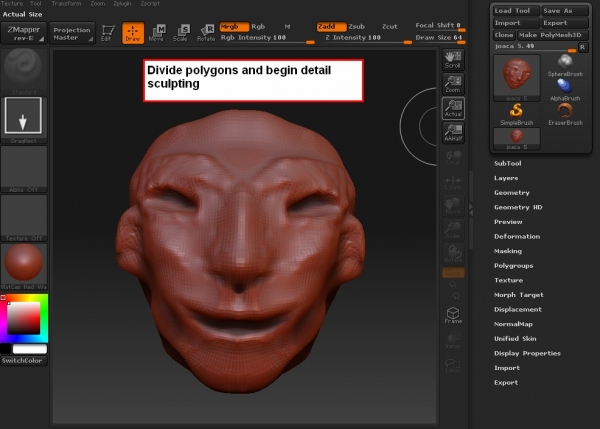Toggle Zcut sculpt mode

[x=390, y=26]
